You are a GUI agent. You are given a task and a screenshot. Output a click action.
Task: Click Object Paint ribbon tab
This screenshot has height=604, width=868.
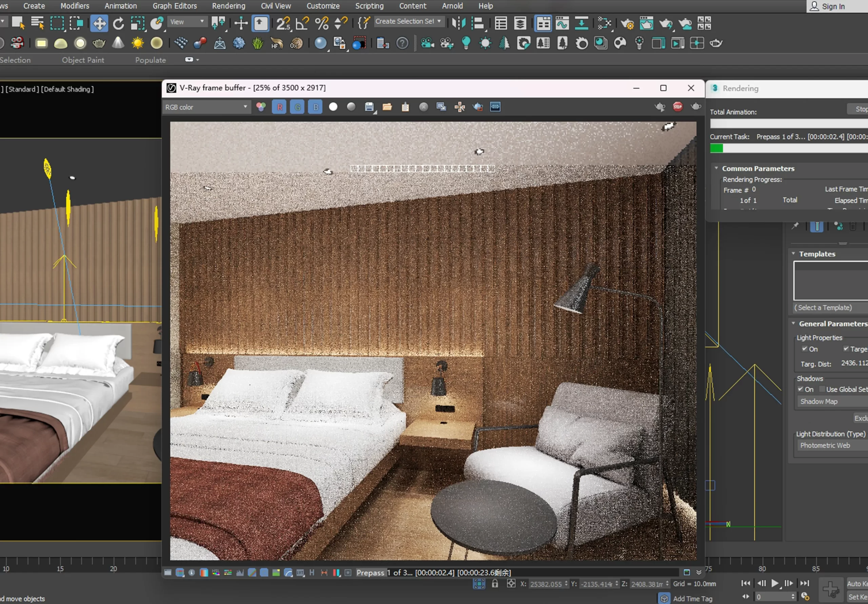(83, 60)
